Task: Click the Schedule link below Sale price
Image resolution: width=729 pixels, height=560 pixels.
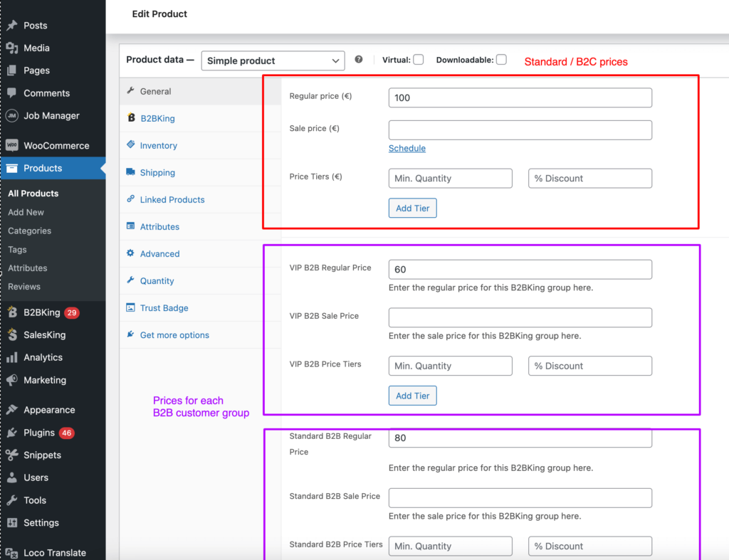Action: coord(407,148)
